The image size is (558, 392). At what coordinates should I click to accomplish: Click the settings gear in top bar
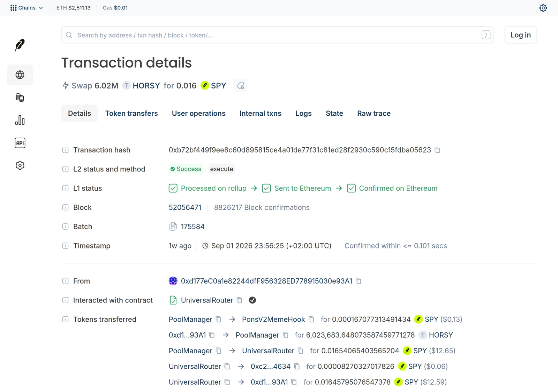click(x=543, y=8)
